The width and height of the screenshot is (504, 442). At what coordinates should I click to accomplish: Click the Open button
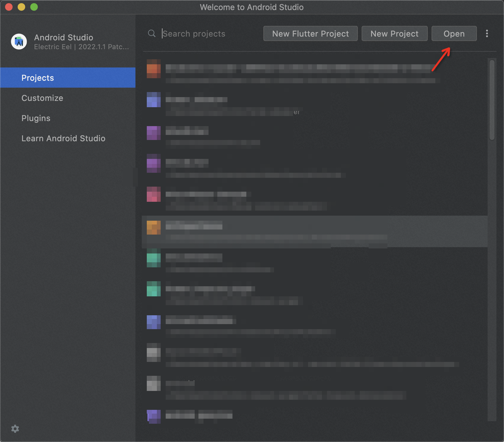point(454,33)
